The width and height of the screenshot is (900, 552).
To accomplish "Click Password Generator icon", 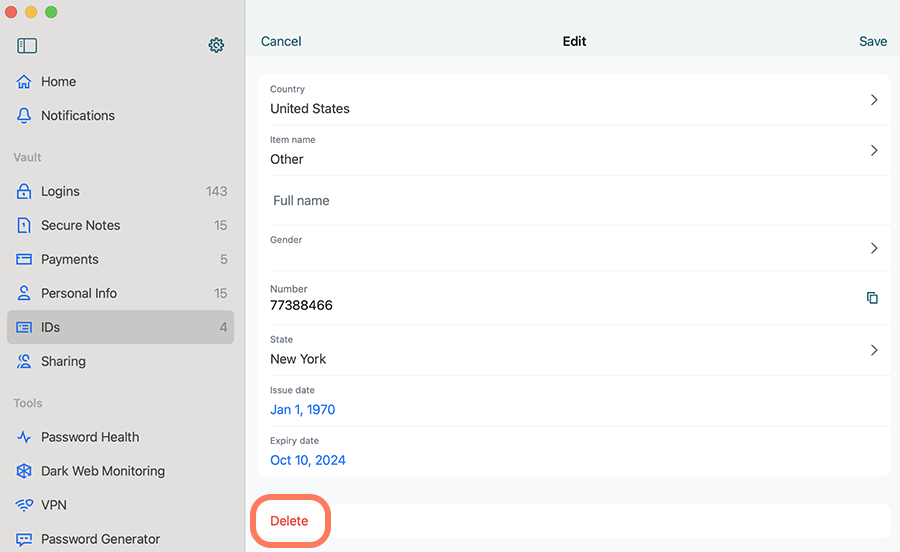I will [x=24, y=539].
